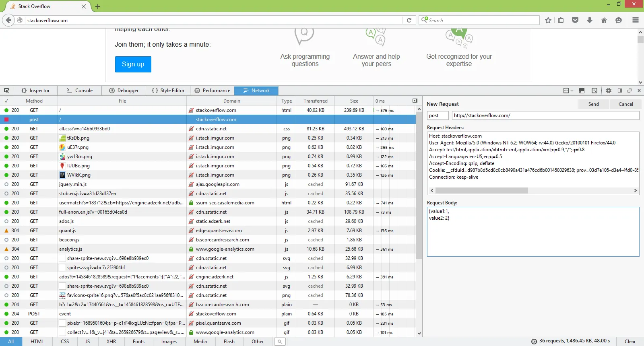This screenshot has height=346, width=644.
Task: Click the site identity globe icon
Action: [20, 20]
